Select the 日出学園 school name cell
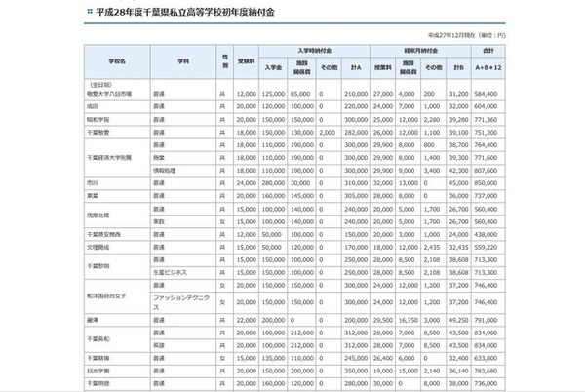The width and height of the screenshot is (585, 392). (117, 372)
